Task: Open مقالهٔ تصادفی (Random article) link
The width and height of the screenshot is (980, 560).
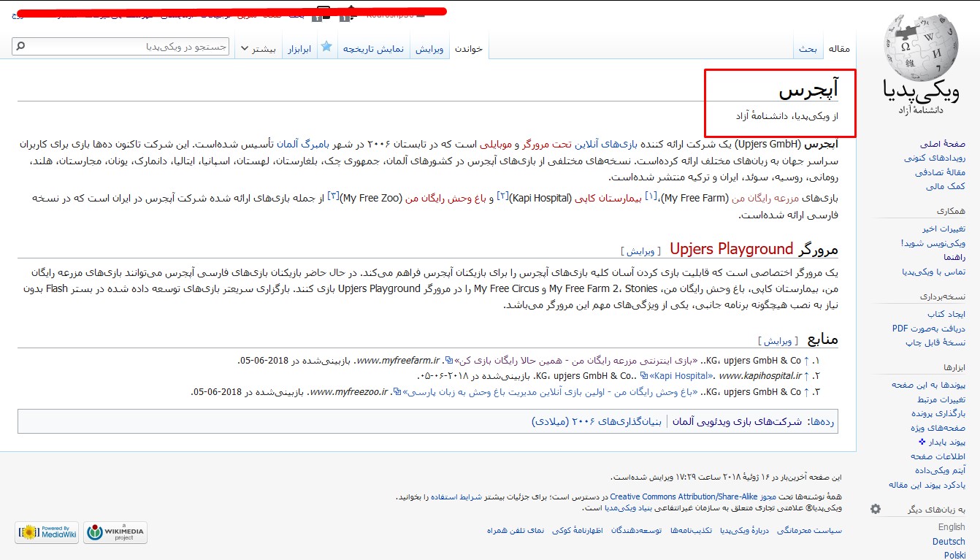Action: (940, 172)
